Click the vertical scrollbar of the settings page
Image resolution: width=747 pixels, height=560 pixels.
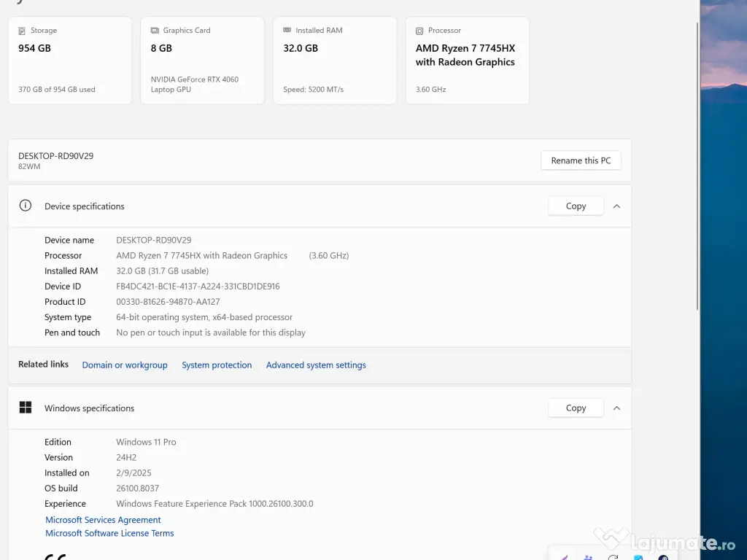(697, 168)
